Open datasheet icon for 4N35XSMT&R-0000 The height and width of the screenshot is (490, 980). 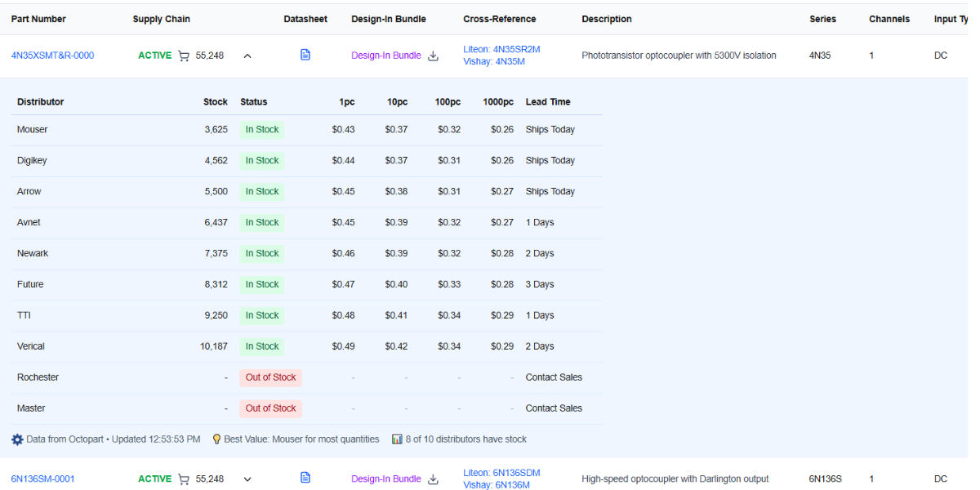click(305, 55)
